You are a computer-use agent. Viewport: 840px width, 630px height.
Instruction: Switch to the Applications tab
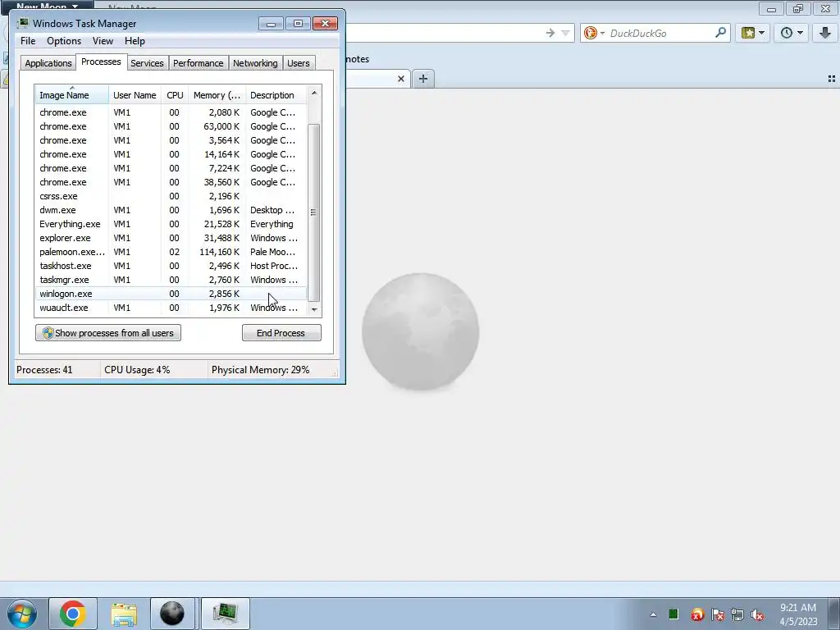click(48, 63)
